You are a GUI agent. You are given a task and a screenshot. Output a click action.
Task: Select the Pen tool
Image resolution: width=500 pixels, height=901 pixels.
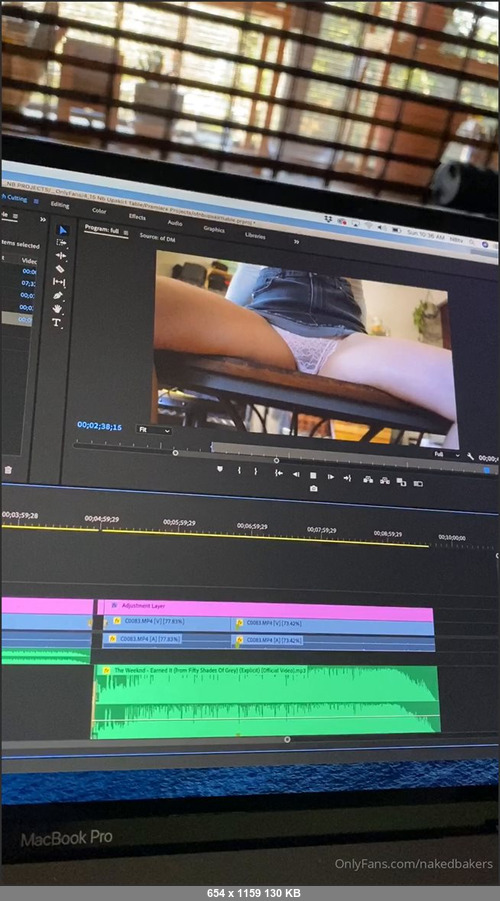(58, 295)
